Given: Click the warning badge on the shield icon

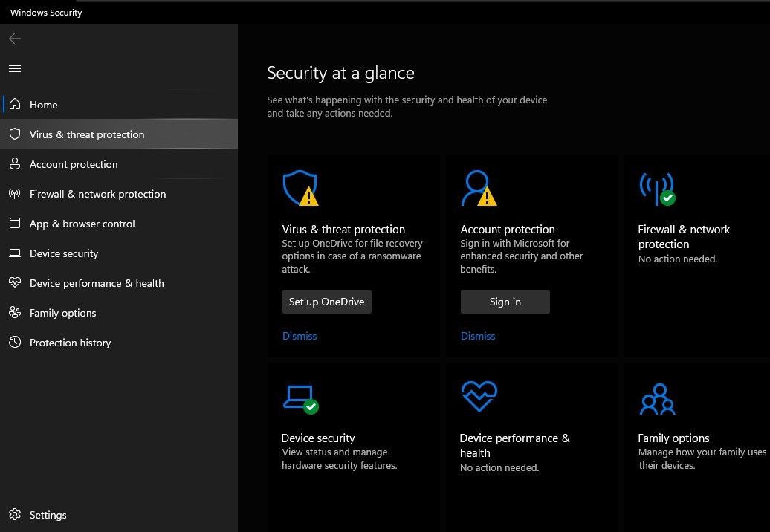Looking at the screenshot, I should click(309, 197).
